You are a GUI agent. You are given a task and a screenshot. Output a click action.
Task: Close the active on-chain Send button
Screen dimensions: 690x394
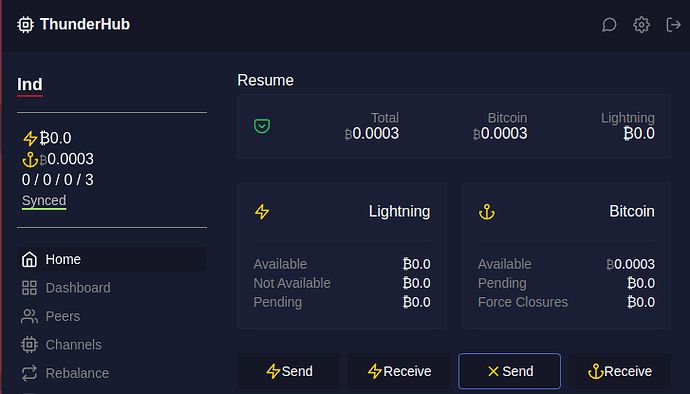(x=510, y=371)
